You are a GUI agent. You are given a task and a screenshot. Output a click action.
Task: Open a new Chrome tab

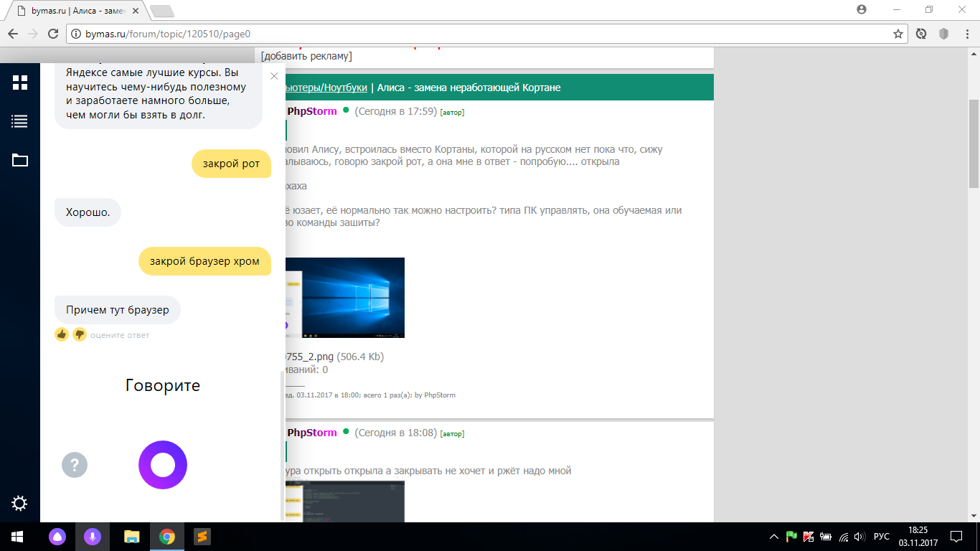coord(162,11)
